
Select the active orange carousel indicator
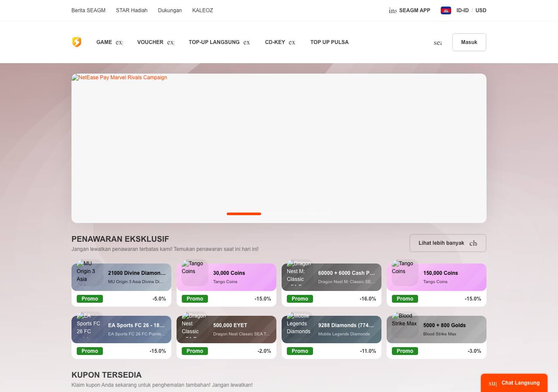coord(244,214)
